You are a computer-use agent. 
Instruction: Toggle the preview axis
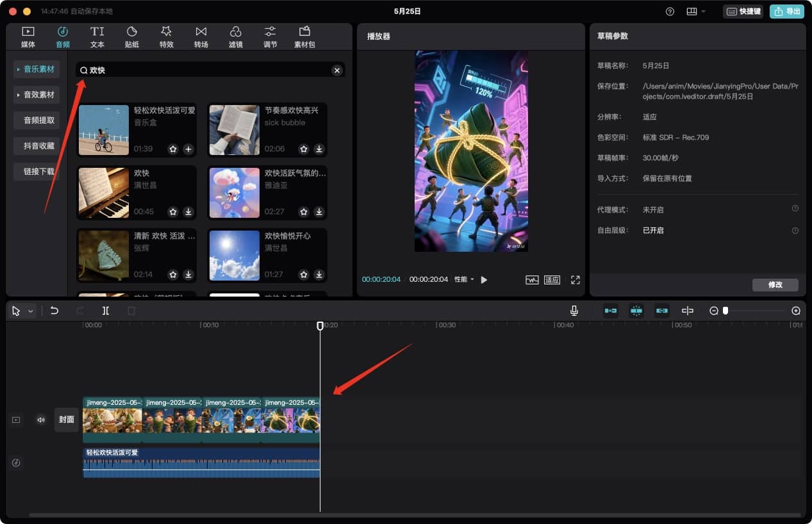[x=688, y=311]
